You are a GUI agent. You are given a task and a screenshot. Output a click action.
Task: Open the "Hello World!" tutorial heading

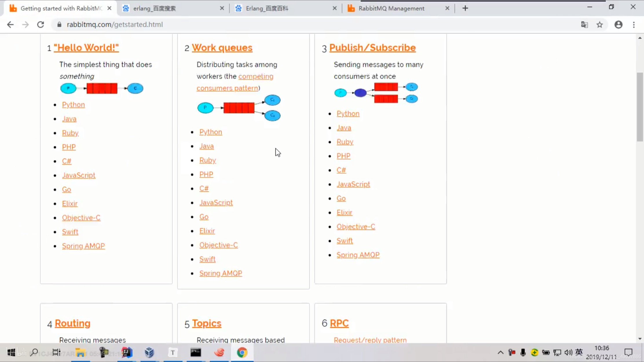[86, 48]
